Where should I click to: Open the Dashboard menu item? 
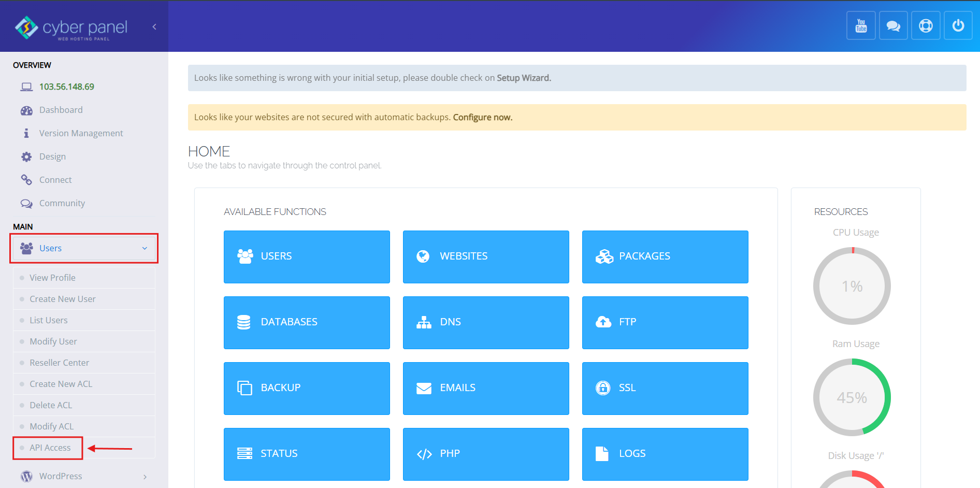click(61, 110)
